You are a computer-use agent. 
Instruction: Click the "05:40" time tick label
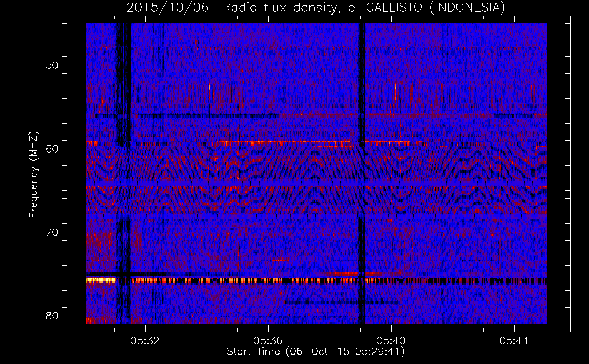(391, 341)
